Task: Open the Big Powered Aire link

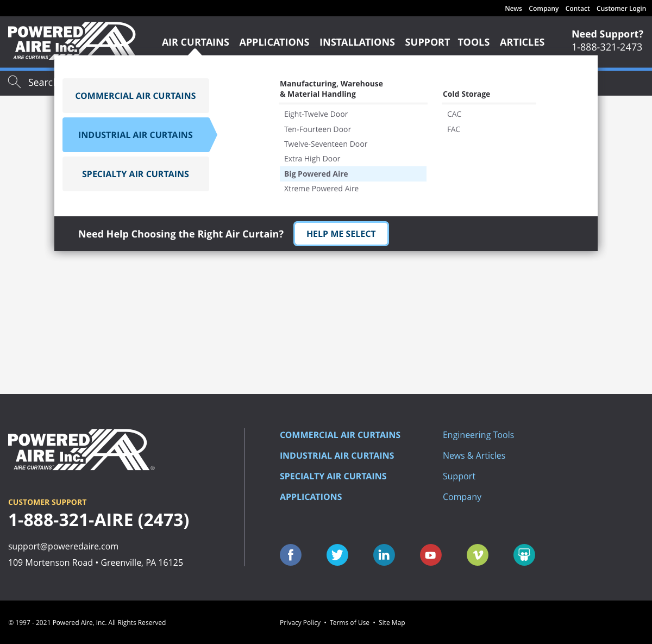Action: (x=353, y=174)
